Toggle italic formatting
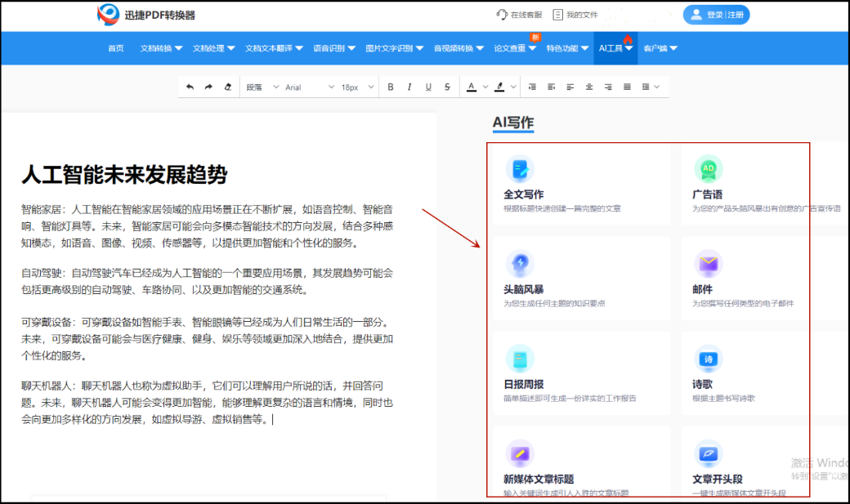Viewport: 850px width, 504px height. pyautogui.click(x=409, y=86)
